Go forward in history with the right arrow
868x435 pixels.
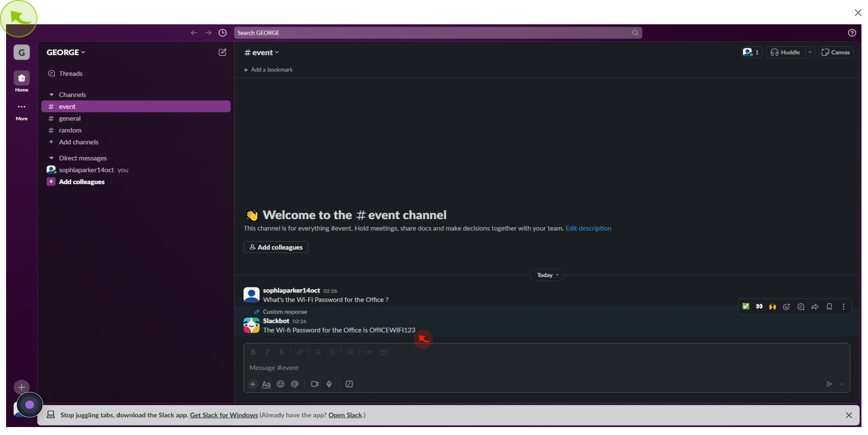click(208, 33)
